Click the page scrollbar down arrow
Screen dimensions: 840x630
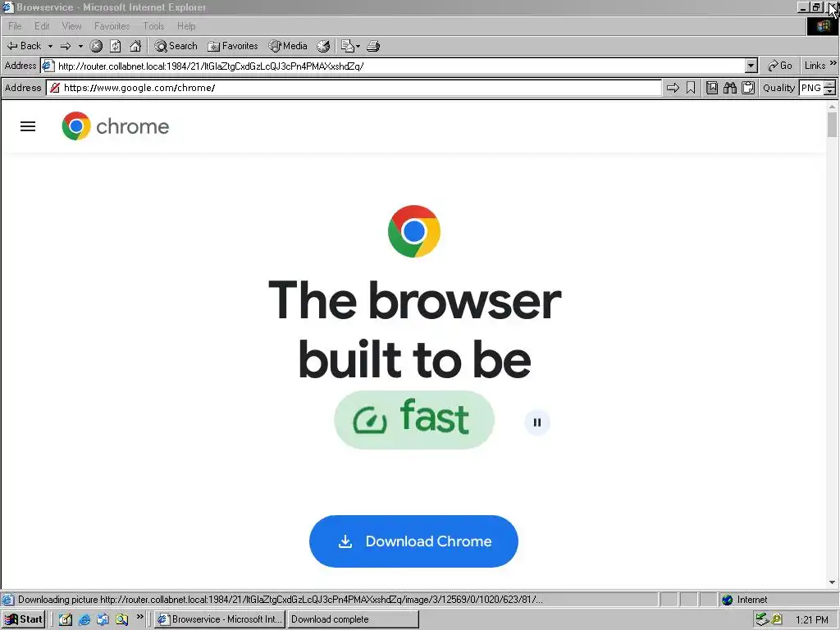[832, 582]
